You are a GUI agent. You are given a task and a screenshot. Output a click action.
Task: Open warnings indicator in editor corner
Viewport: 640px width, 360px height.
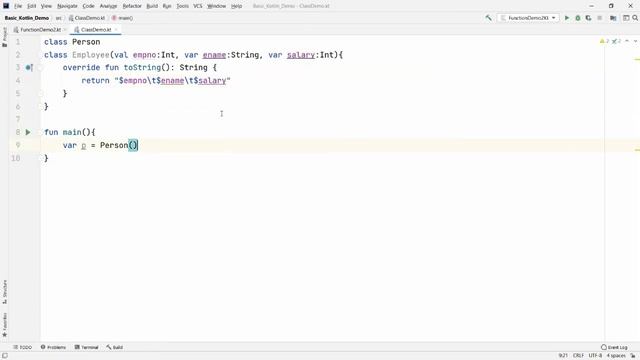coord(604,41)
